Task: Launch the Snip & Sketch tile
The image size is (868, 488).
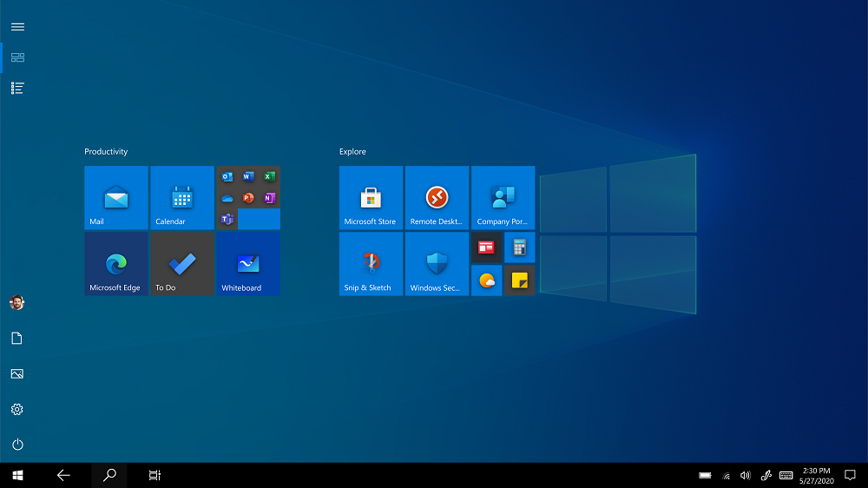Action: [371, 264]
